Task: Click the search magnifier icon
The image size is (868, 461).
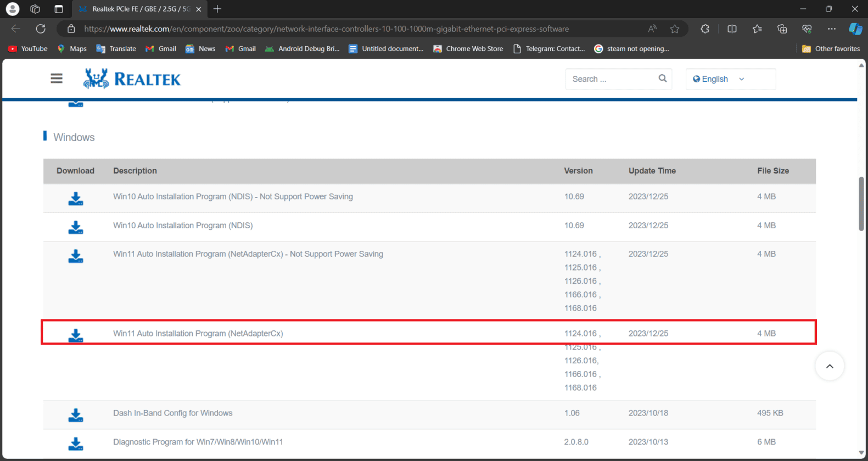Action: [x=663, y=78]
